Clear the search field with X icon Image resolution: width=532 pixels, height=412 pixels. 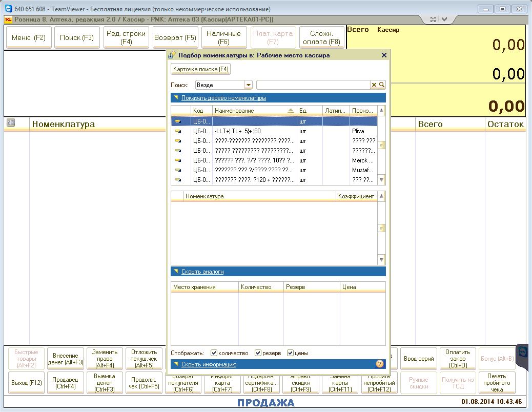pyautogui.click(x=374, y=85)
